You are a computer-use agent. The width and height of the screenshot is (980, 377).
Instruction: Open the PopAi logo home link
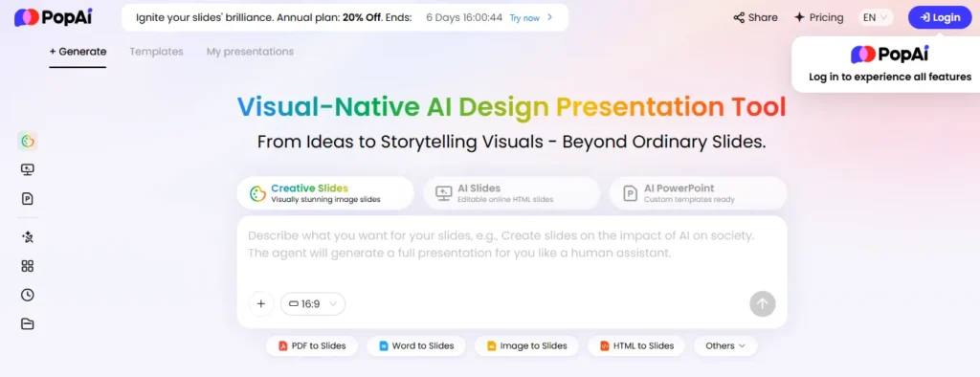pos(54,17)
